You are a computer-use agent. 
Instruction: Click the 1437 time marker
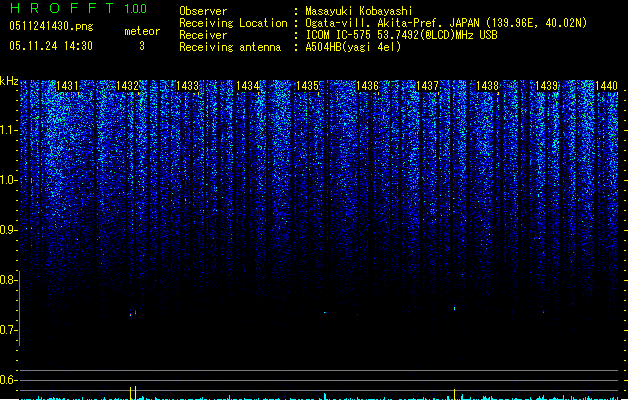point(427,86)
